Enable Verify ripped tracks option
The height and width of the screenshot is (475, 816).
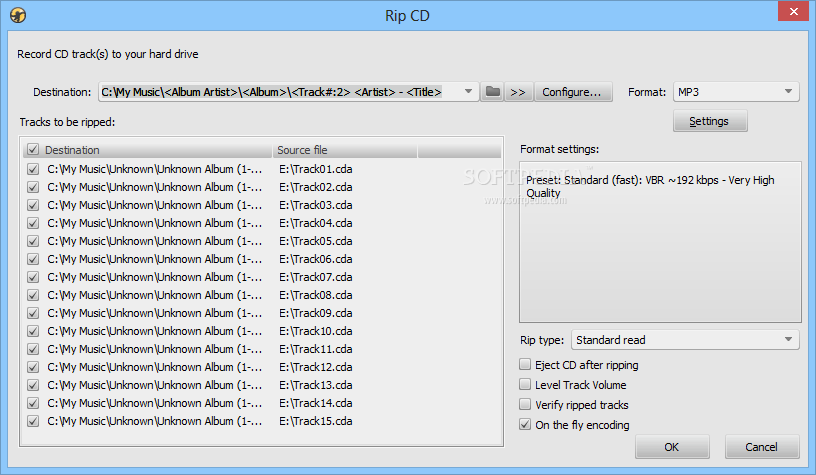click(525, 404)
